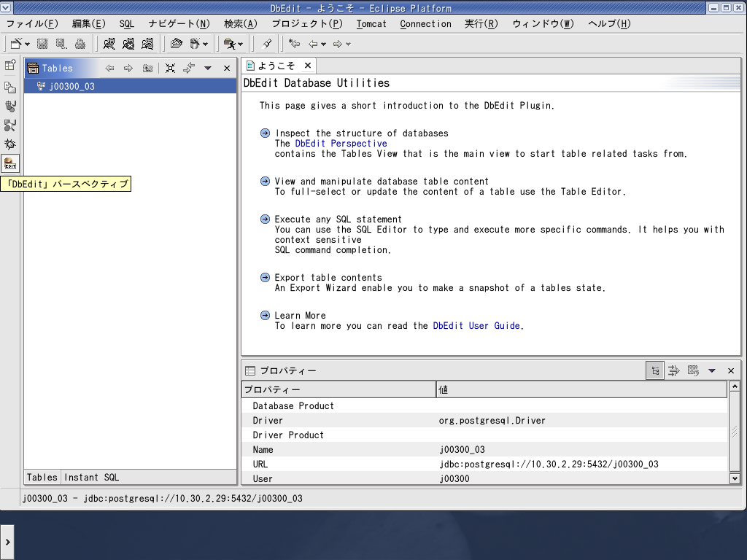Close the プロパティー view
The width and height of the screenshot is (747, 560).
click(x=731, y=370)
